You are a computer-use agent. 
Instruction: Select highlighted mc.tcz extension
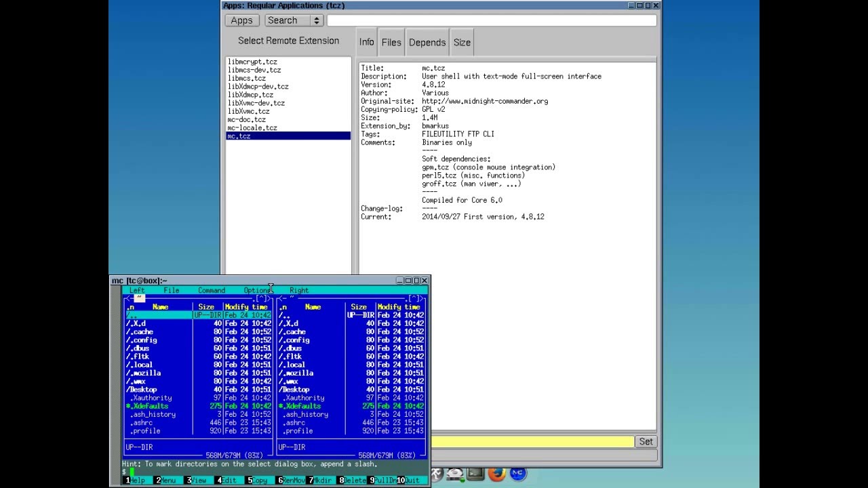(288, 136)
